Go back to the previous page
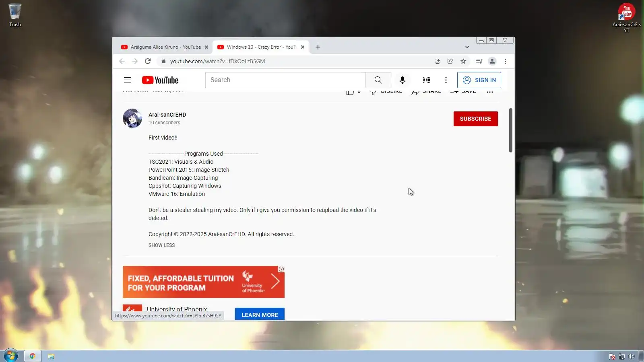 (x=122, y=61)
